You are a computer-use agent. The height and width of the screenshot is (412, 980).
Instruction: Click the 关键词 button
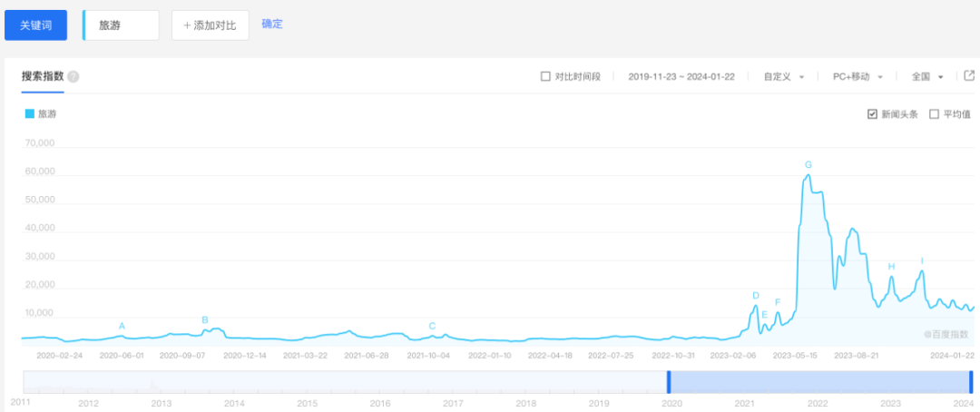(35, 25)
